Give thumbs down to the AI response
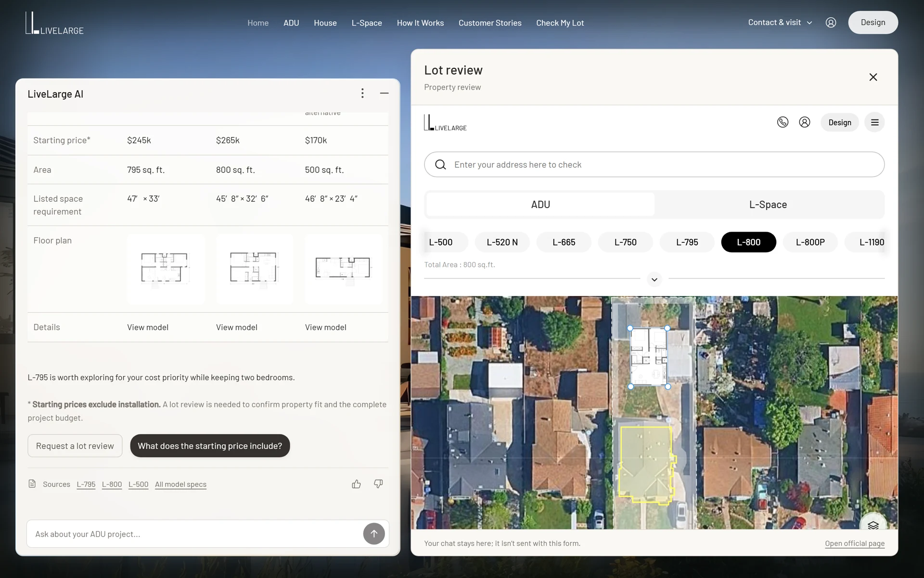This screenshot has width=924, height=578. (378, 484)
